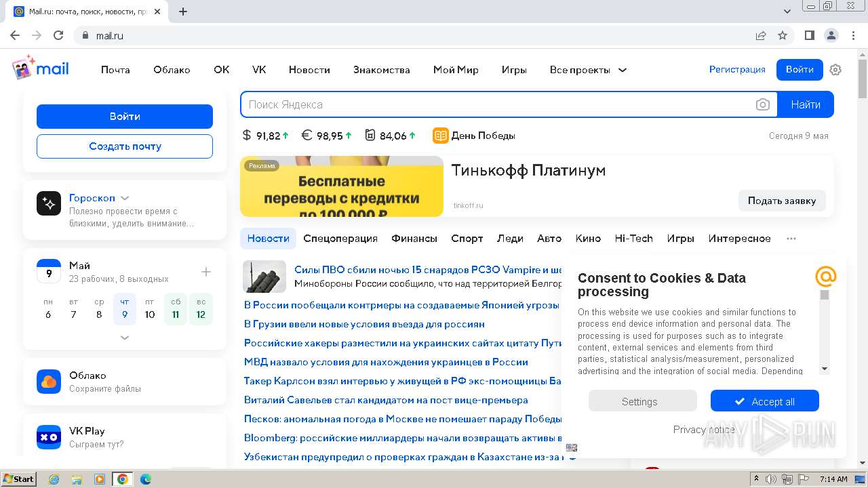Click the oil price 84,06
Screen dimensions: 868x488
[391, 136]
